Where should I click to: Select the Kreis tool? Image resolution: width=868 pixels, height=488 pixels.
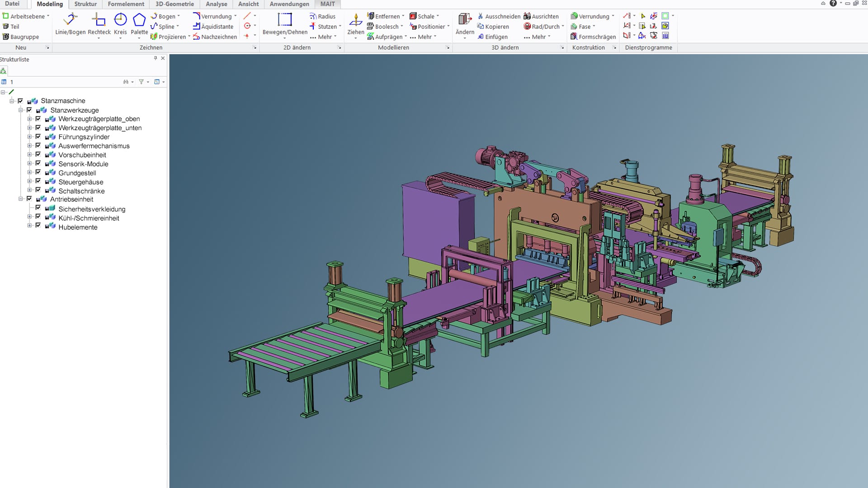pyautogui.click(x=120, y=24)
